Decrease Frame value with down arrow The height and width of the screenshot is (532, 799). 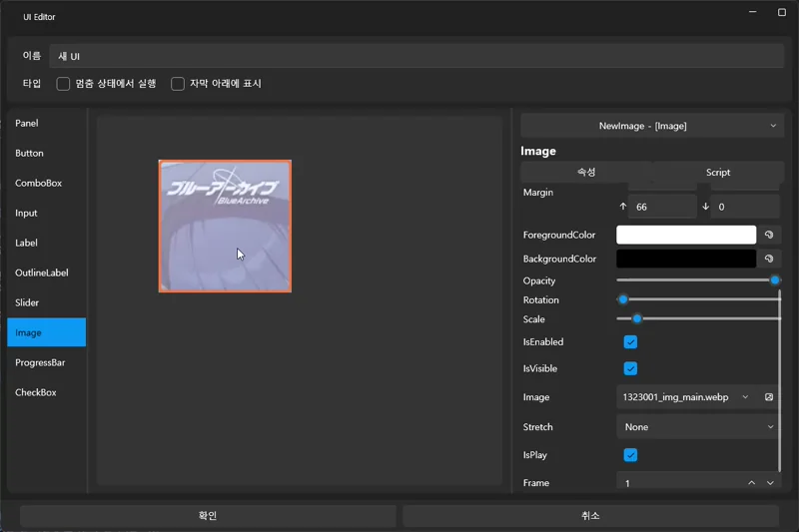pyautogui.click(x=770, y=483)
